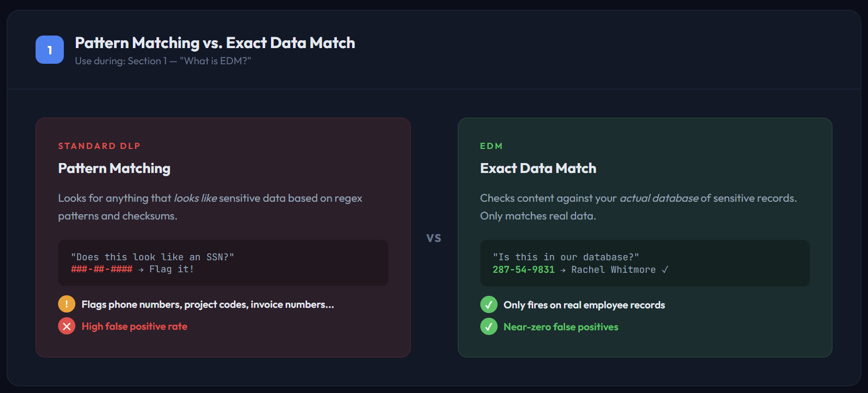
Task: Click the arrow after 287-54-9831
Action: tap(562, 270)
